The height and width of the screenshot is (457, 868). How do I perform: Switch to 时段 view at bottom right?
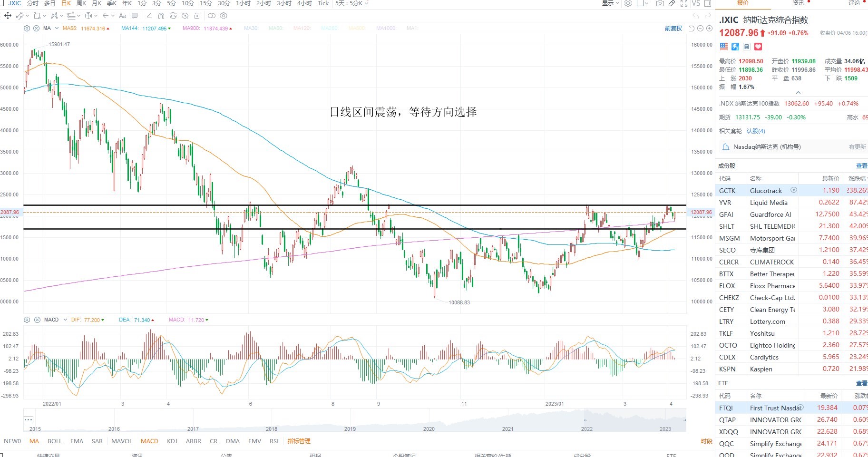pos(706,441)
